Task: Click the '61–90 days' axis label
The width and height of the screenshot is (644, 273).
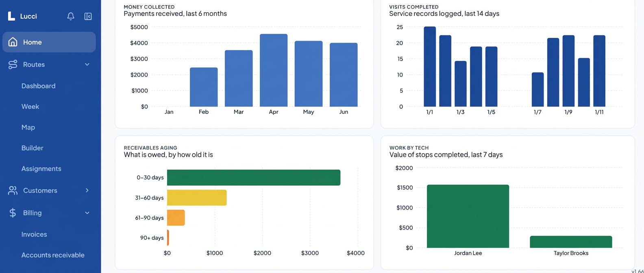Action: (149, 218)
